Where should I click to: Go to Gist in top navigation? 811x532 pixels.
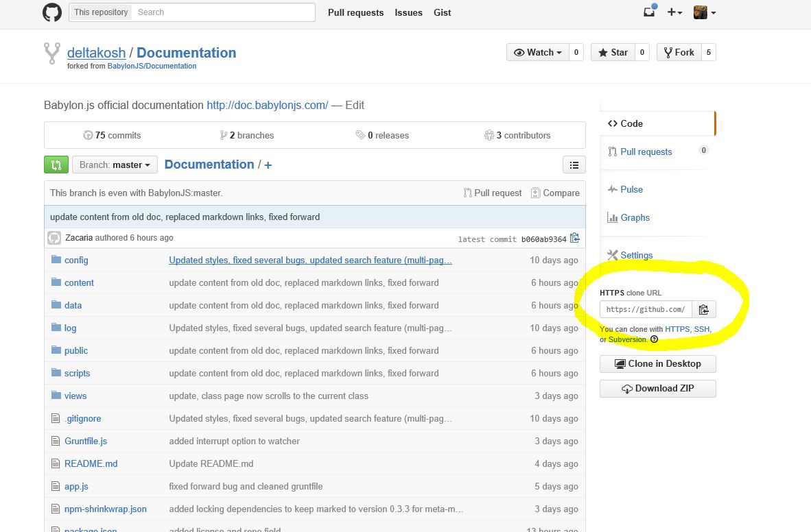(x=443, y=12)
